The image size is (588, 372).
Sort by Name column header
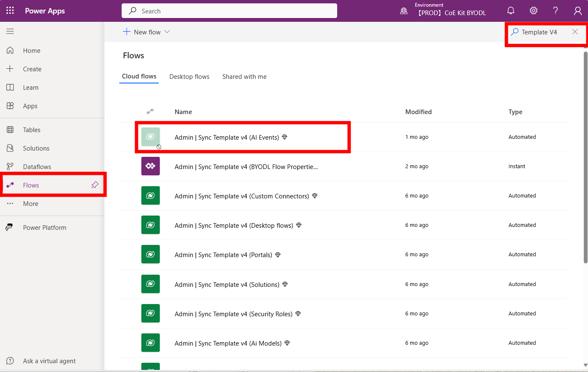[x=183, y=112]
